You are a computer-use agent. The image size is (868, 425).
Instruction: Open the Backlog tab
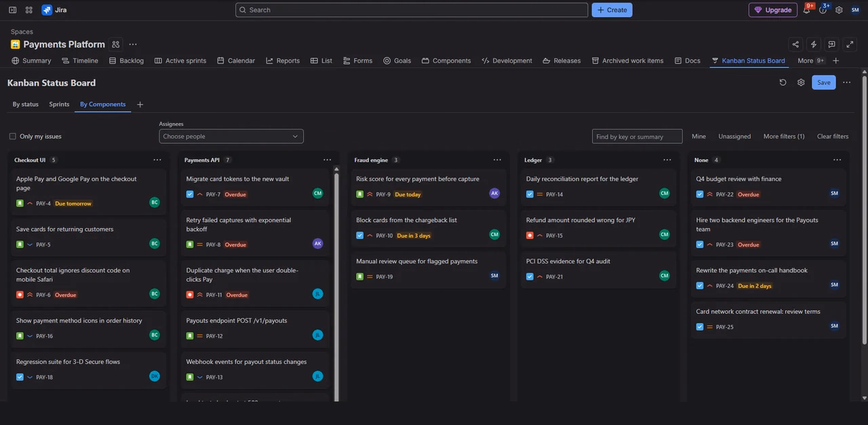tap(125, 60)
